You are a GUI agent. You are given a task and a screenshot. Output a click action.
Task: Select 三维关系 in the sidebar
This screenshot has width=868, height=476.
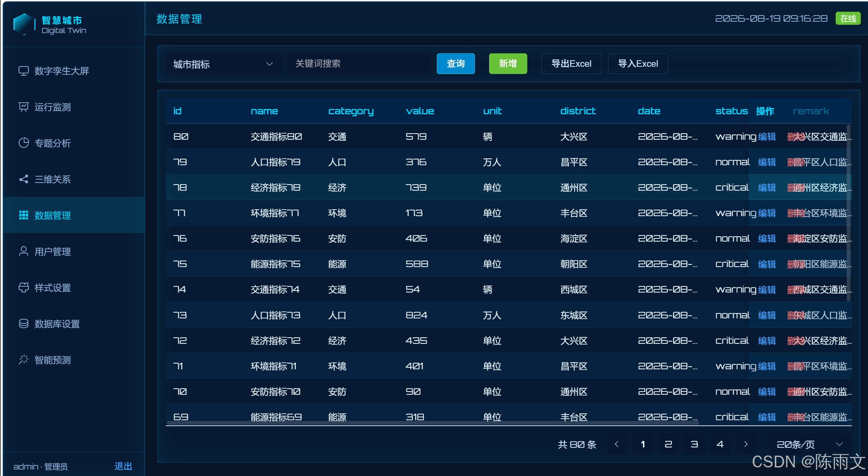click(74, 179)
